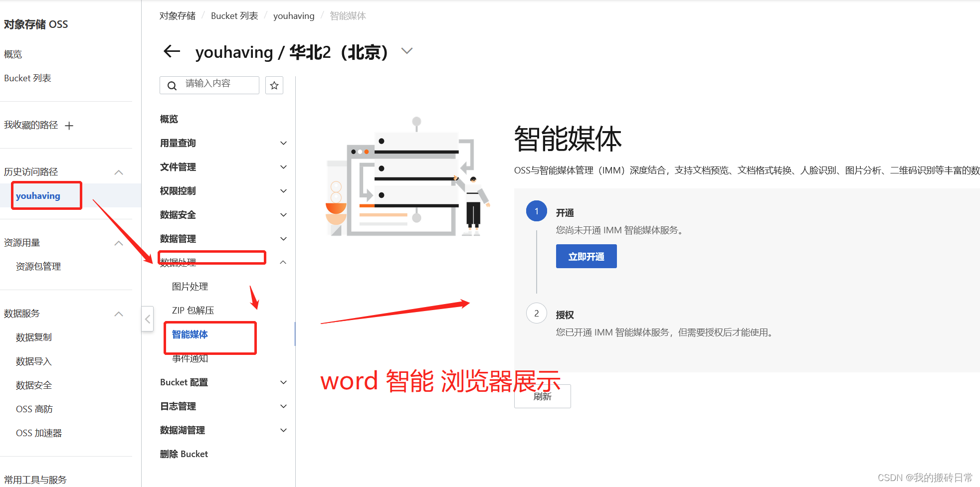This screenshot has width=980, height=487.
Task: Collapse the 数据处理 section
Action: pos(283,262)
